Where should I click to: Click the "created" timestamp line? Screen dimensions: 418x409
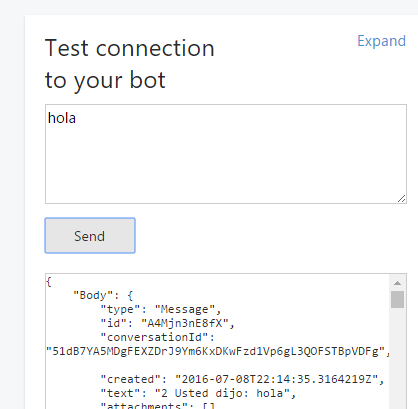point(242,379)
